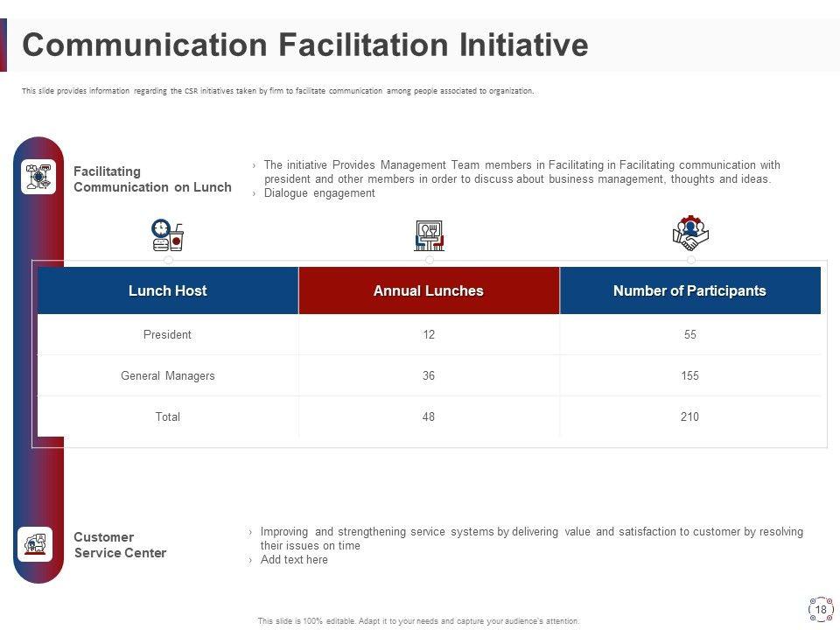
Task: Click the Facilitating Communication on Lunch heading
Action: [152, 178]
